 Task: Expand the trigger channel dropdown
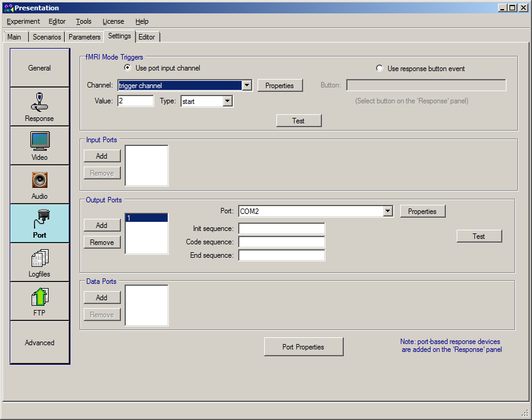[x=247, y=86]
